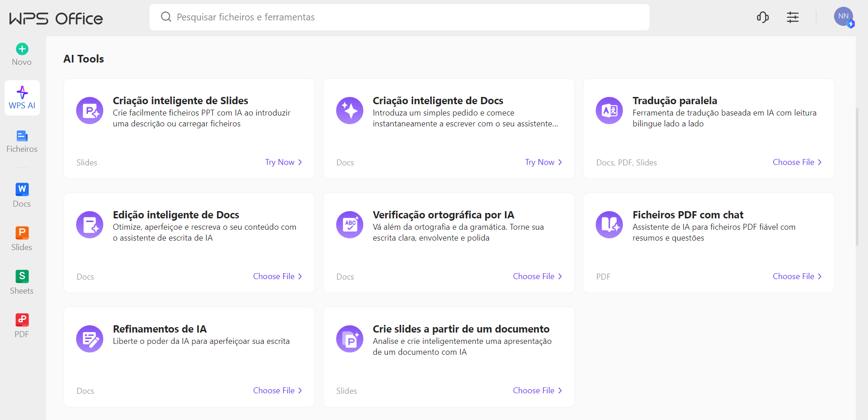The width and height of the screenshot is (868, 420).
Task: Open the Edição inteligente de Docs title
Action: [x=176, y=215]
